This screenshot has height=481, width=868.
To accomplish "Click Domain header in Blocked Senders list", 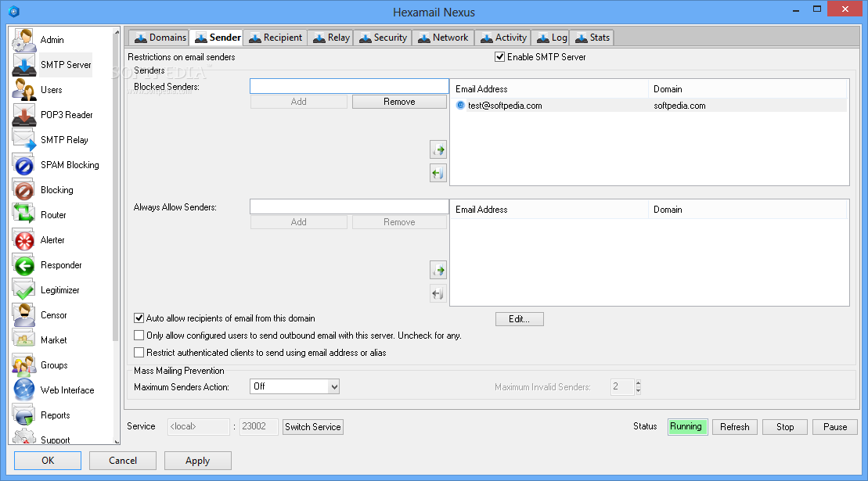I will [747, 89].
